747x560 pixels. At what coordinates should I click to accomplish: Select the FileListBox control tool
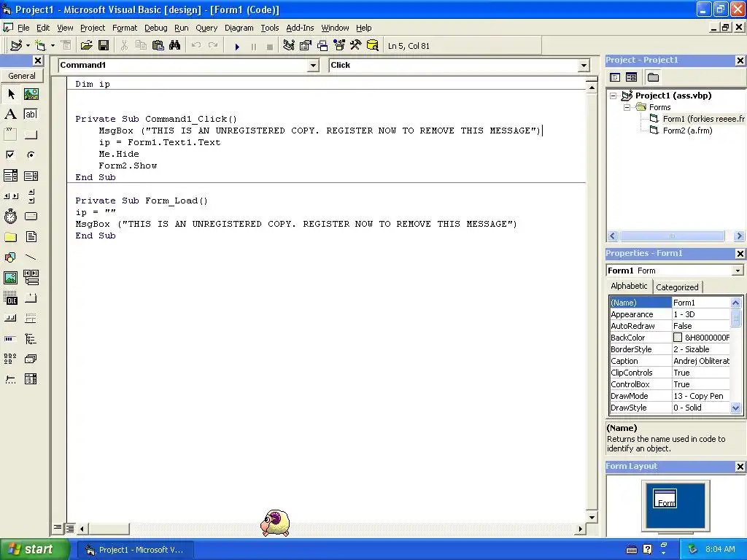(31, 237)
